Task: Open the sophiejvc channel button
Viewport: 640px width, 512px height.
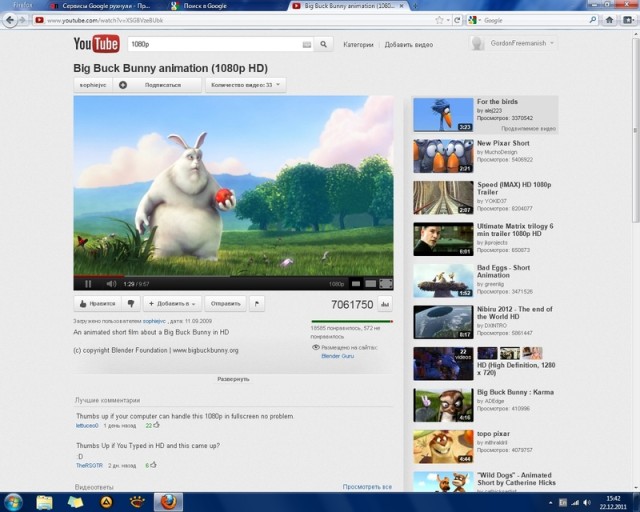Action: point(93,85)
